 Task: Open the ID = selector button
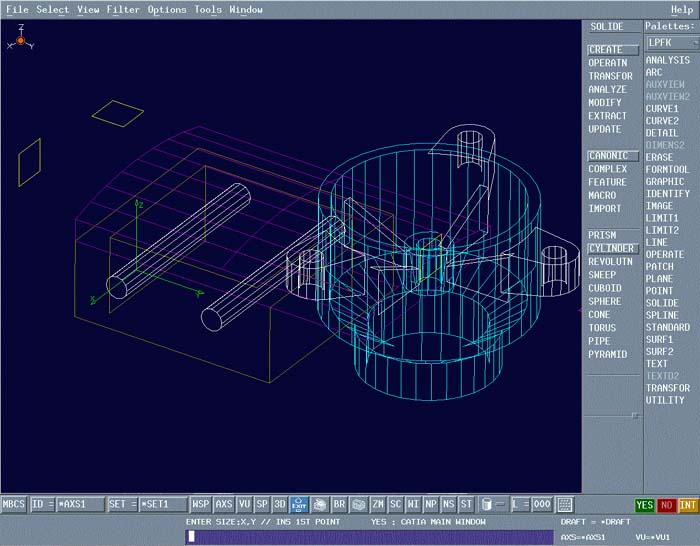tap(42, 505)
